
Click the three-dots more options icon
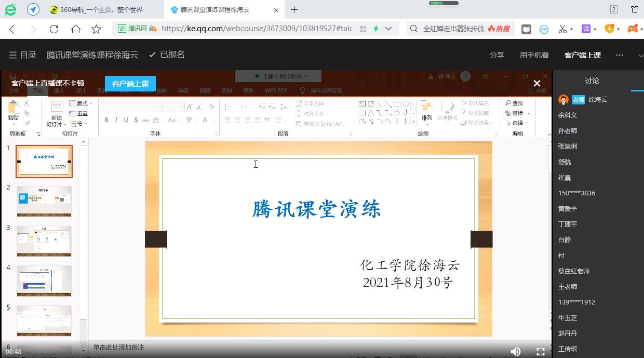click(x=619, y=55)
